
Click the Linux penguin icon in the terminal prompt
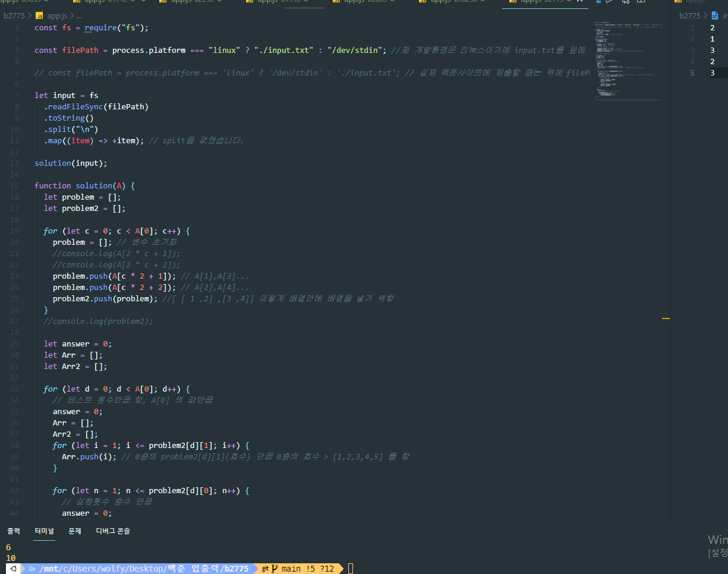[x=12, y=569]
